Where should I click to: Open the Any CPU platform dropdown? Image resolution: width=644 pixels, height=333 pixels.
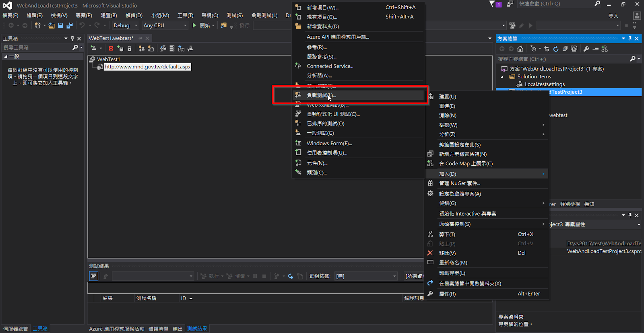(165, 25)
